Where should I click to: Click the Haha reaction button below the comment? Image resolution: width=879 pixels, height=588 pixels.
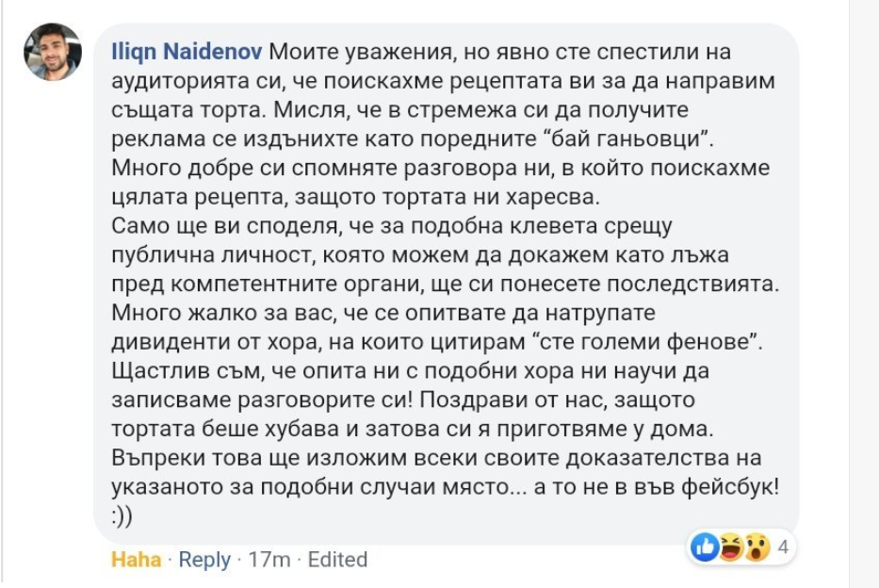(x=136, y=559)
